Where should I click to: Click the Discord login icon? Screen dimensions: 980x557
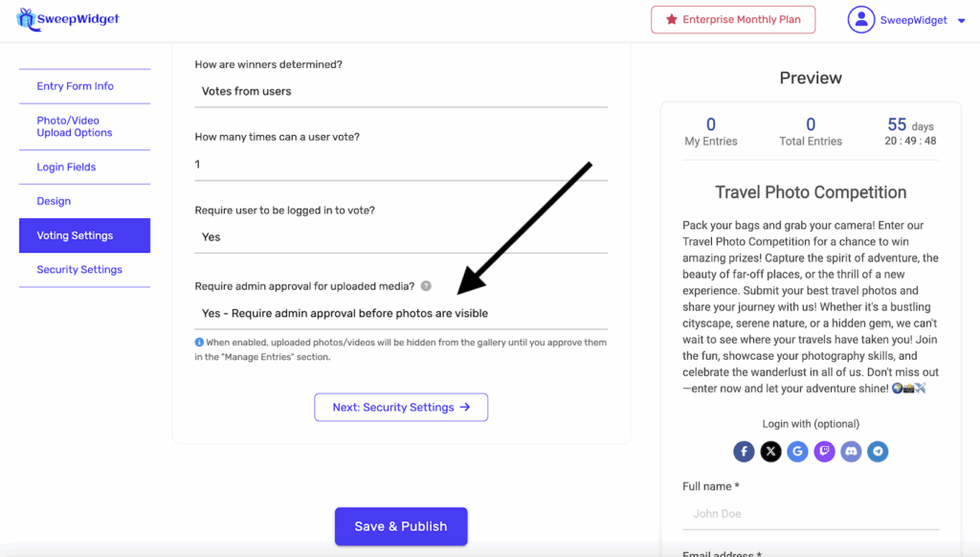852,452
